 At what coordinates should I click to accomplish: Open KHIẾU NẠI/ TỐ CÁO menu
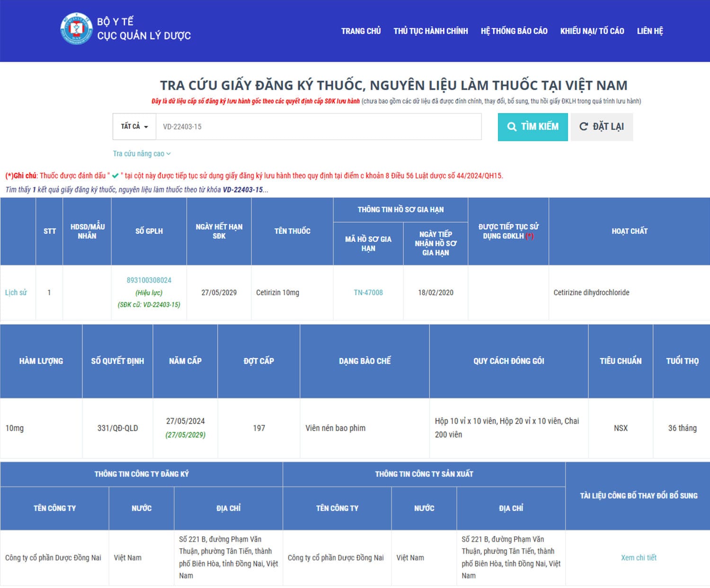[x=592, y=31]
